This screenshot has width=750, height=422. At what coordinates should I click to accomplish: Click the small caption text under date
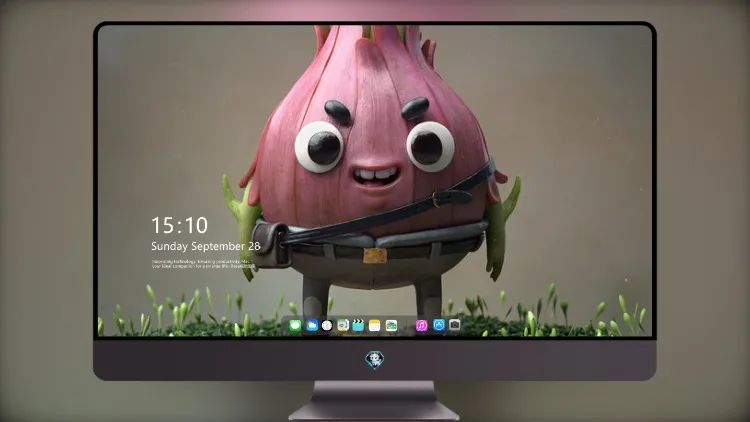[x=203, y=264]
